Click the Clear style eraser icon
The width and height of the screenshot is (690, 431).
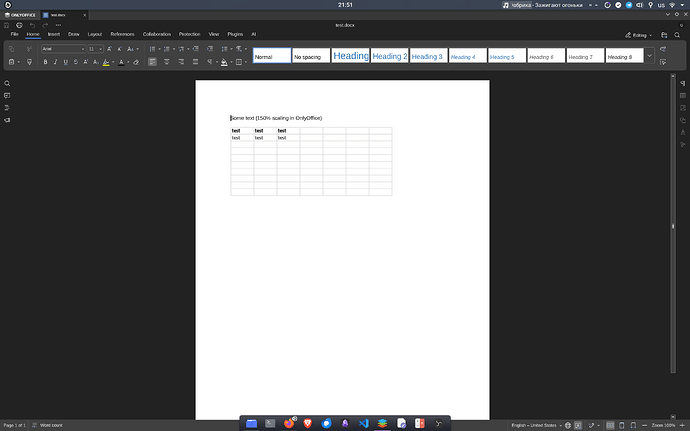tap(136, 62)
